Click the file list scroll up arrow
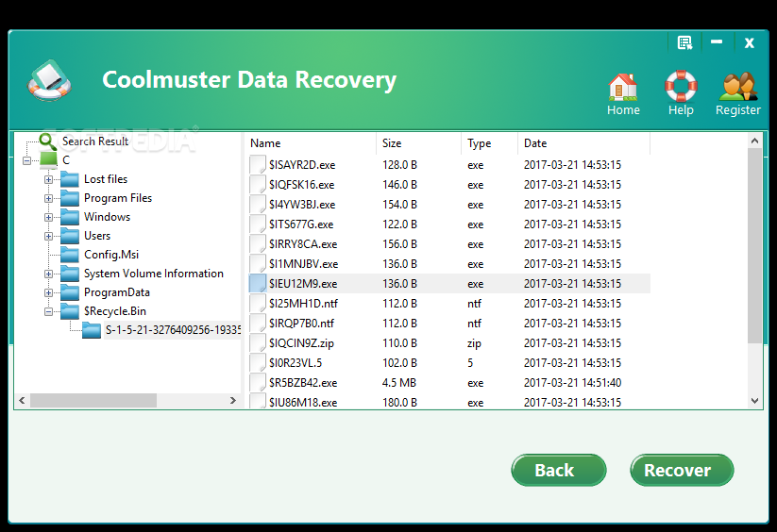Screen dimensions: 777x532 (754, 141)
